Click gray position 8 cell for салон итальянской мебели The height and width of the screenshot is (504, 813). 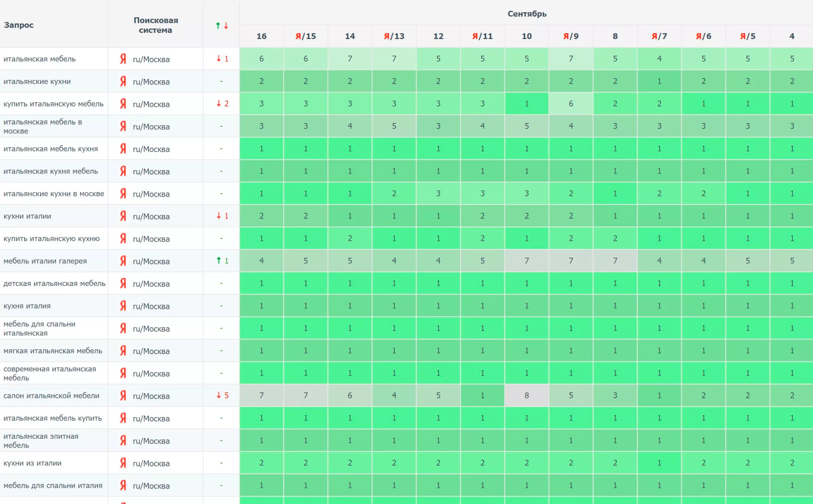coord(527,395)
